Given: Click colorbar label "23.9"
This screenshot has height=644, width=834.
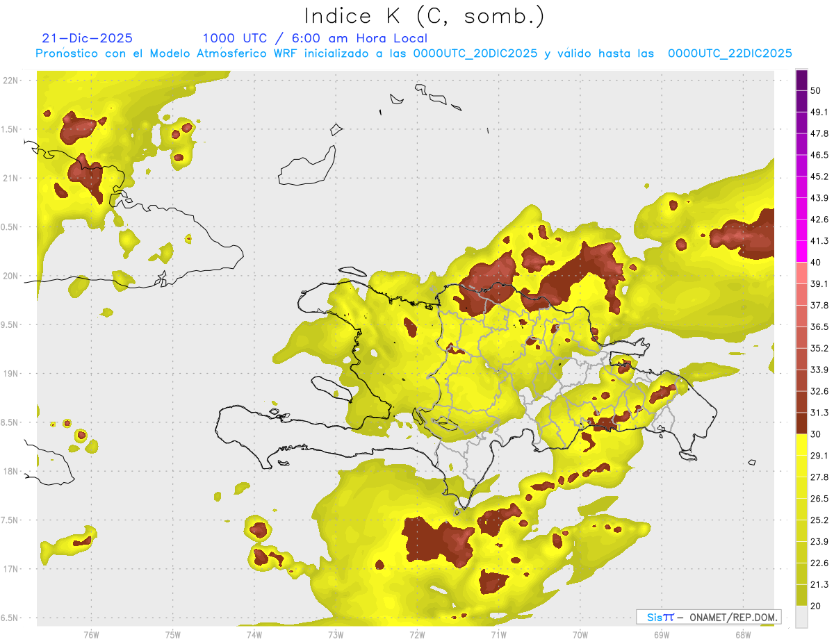Looking at the screenshot, I should (819, 542).
